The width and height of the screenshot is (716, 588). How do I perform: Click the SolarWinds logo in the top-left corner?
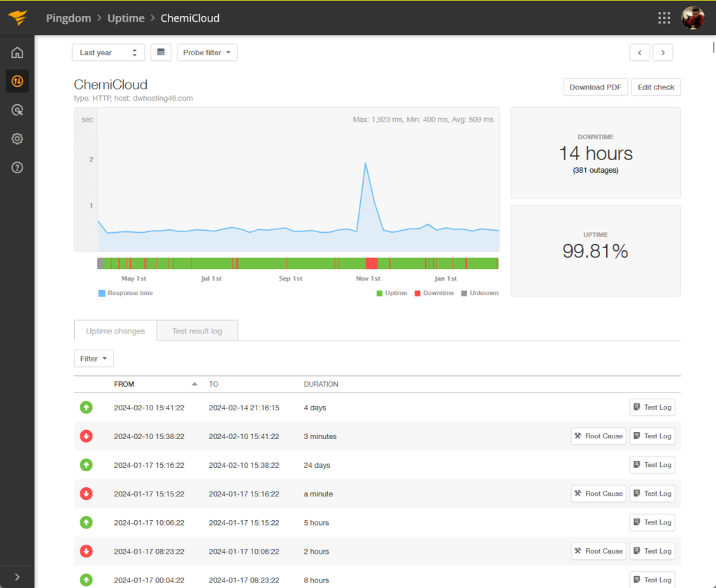17,17
